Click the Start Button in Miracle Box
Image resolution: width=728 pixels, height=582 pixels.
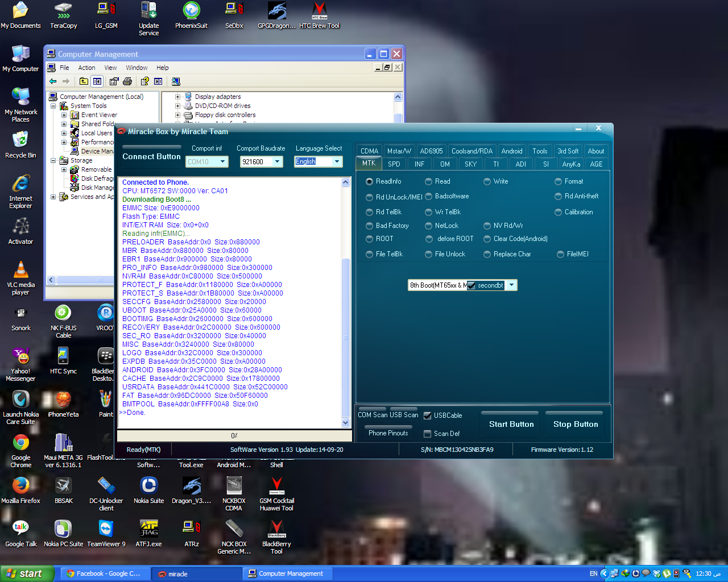511,424
